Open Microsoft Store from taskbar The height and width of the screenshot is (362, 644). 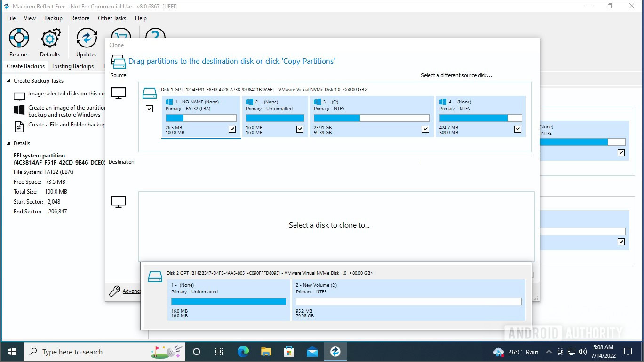click(x=289, y=352)
